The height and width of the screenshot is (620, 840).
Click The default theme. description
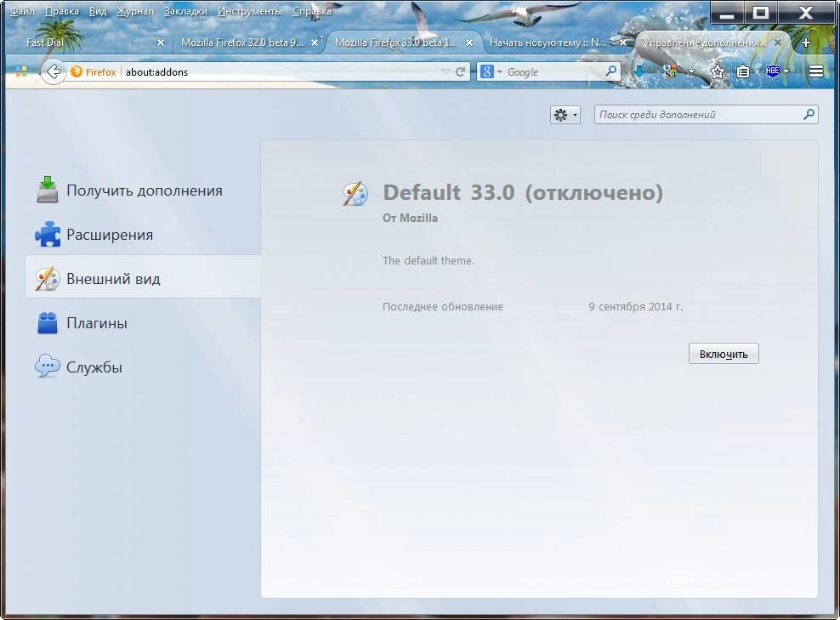tap(428, 260)
